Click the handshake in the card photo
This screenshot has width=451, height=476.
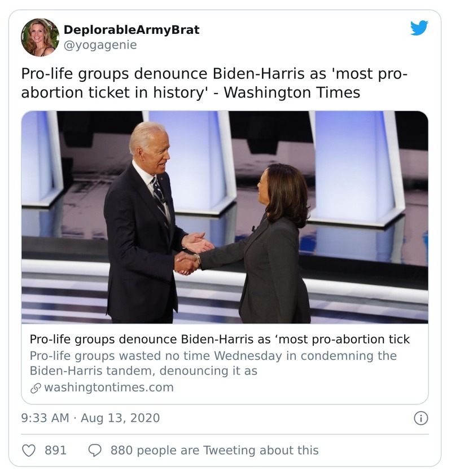click(x=187, y=262)
